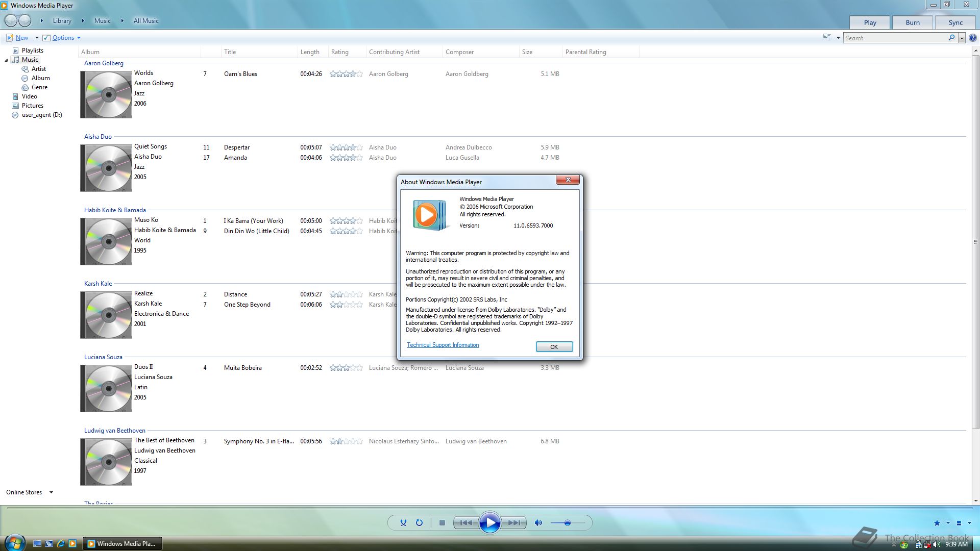Mute the player volume

538,523
